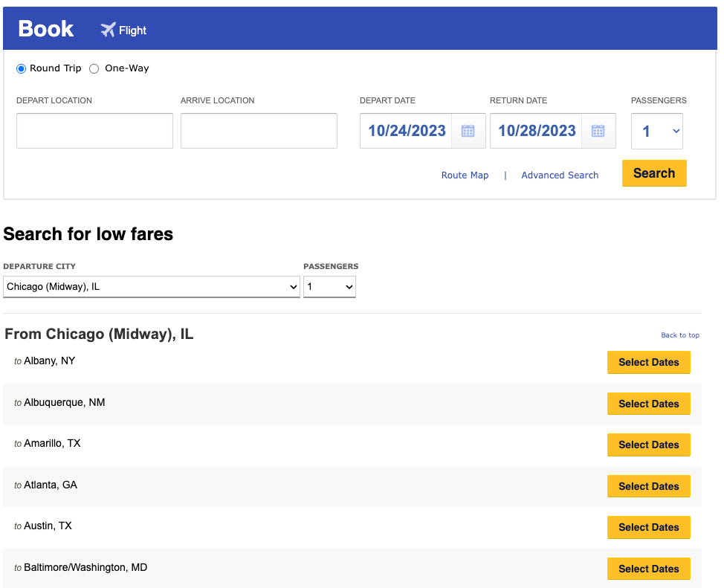This screenshot has height=588, width=724.
Task: Select Dates for Albany, NY
Action: (x=648, y=362)
